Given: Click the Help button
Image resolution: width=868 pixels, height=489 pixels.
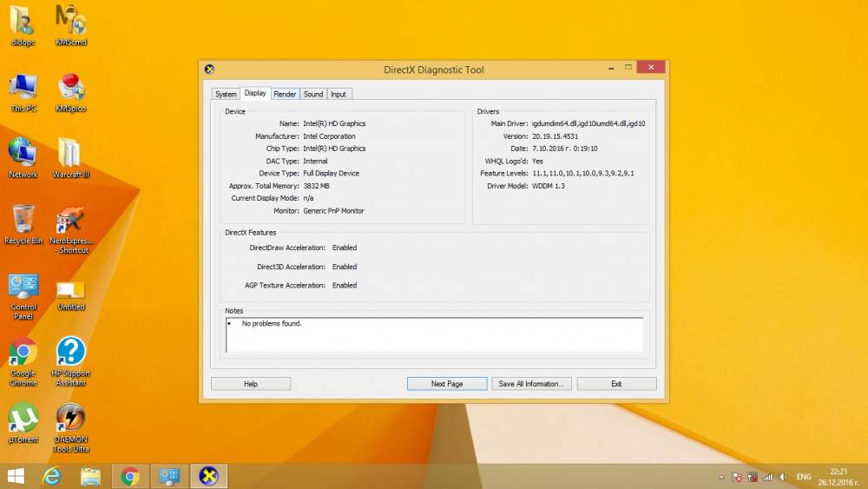Looking at the screenshot, I should coord(251,384).
